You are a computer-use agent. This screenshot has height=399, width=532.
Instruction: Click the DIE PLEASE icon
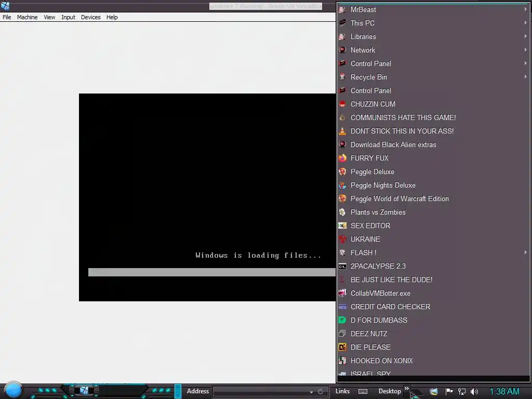pos(342,347)
